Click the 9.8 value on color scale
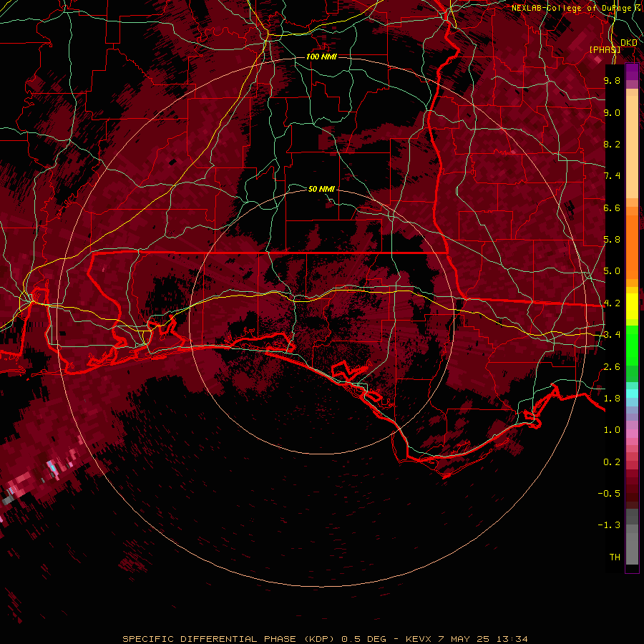644x644 pixels. [x=612, y=80]
